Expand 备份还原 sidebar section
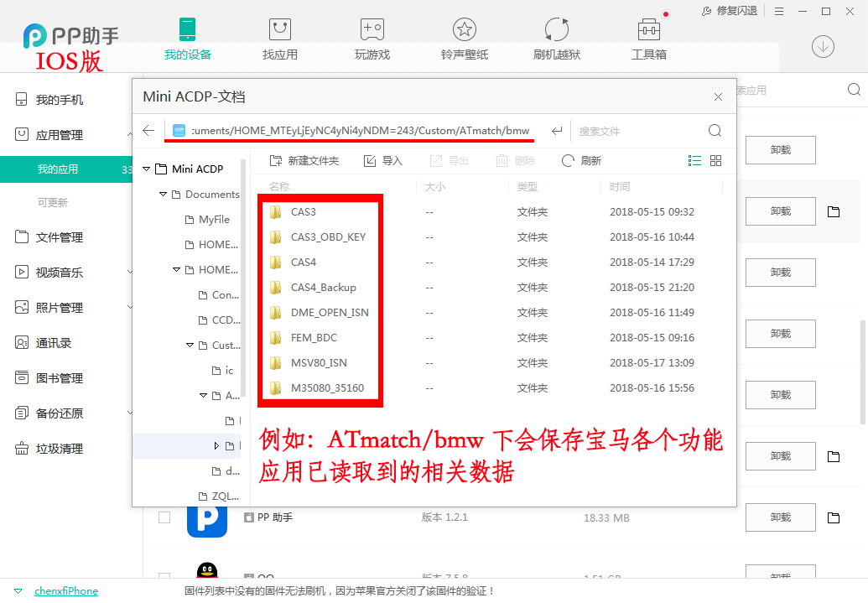The image size is (868, 603). pyautogui.click(x=129, y=413)
